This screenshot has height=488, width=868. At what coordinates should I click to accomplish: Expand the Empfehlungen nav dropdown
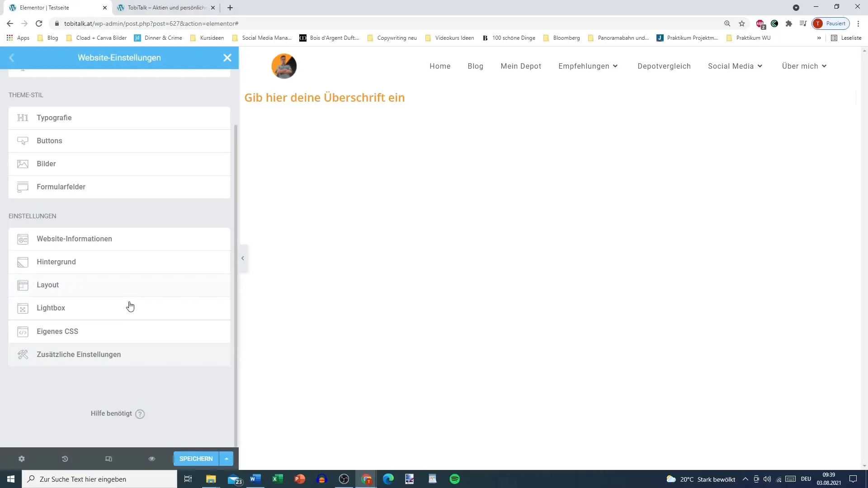coord(588,66)
